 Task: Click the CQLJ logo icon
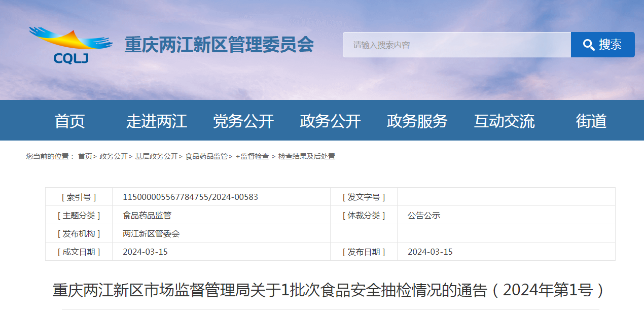70,46
